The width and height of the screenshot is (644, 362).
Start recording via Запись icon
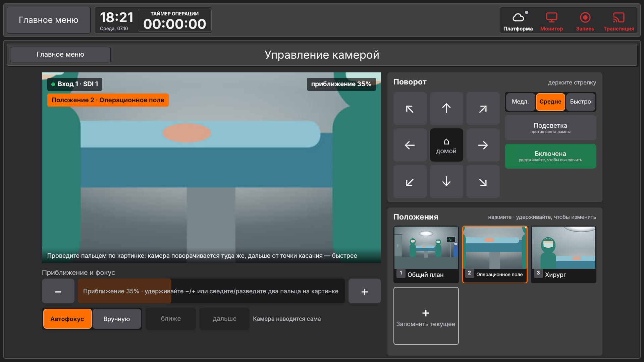point(585,21)
